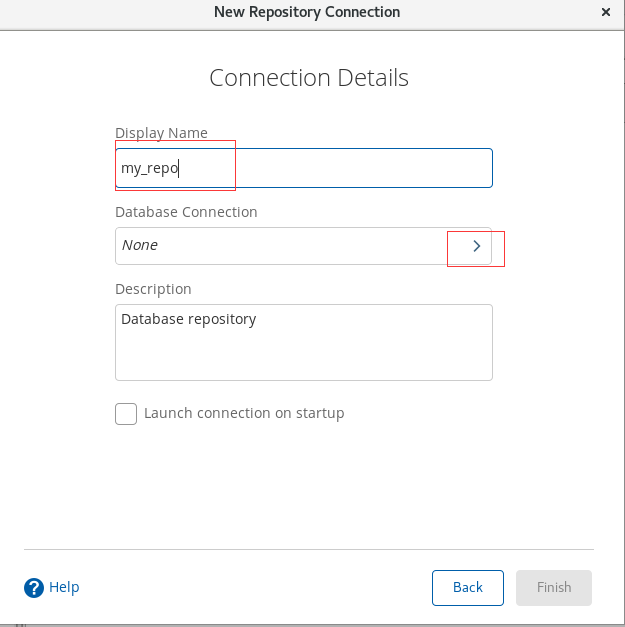Click the blue Help question mark icon
Image resolution: width=625 pixels, height=627 pixels.
click(34, 588)
